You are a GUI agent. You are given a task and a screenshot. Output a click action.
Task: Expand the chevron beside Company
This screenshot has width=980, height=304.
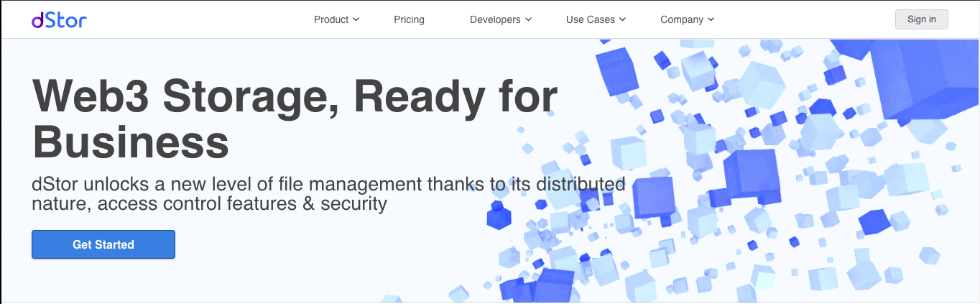[x=711, y=19]
